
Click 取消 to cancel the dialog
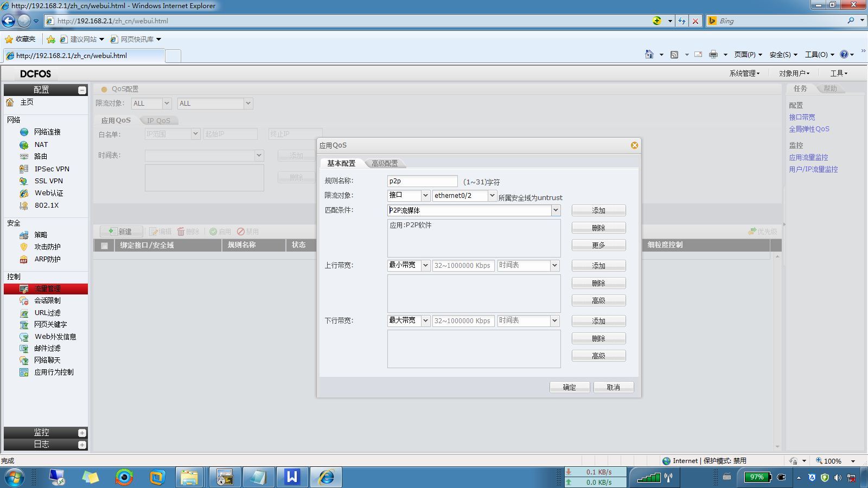(614, 387)
